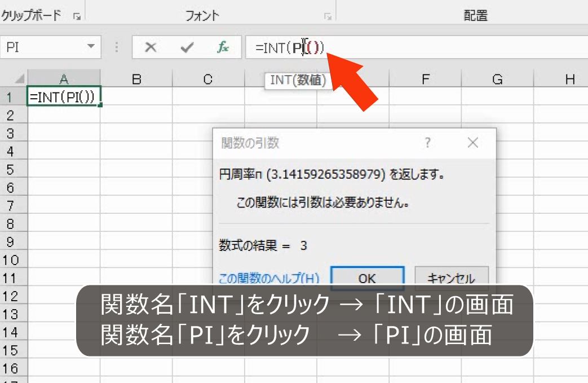
Task: Close the 関数の引数 dialog
Action: click(473, 143)
